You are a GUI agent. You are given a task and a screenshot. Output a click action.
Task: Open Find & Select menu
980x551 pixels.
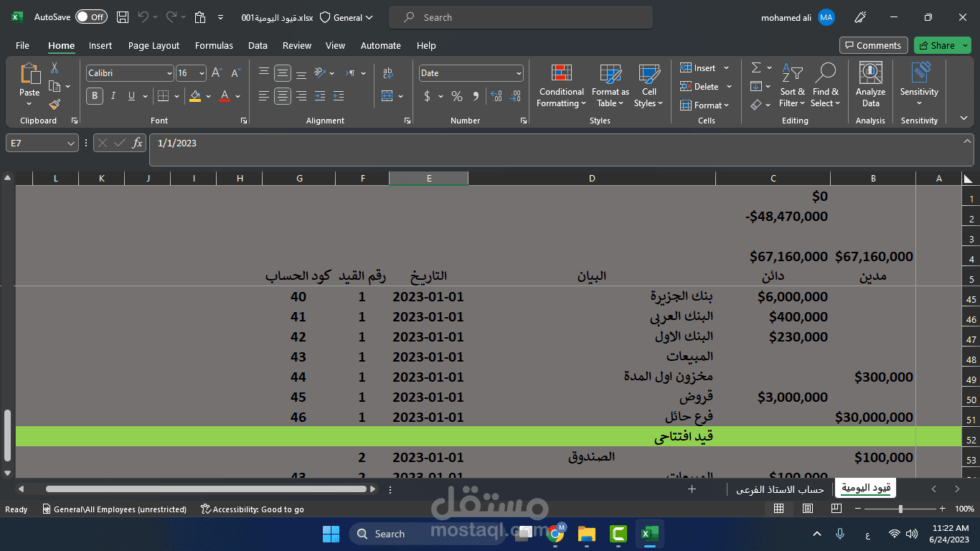coord(825,86)
